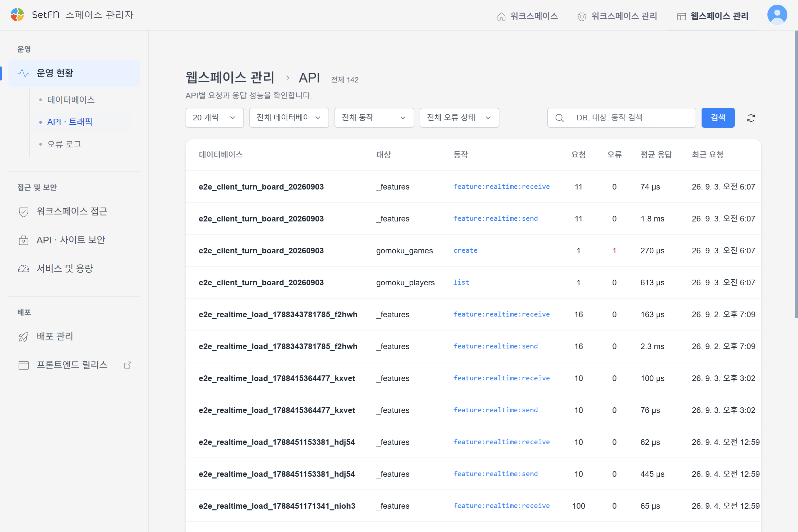Click the 1.8 ms average response value

pyautogui.click(x=652, y=219)
